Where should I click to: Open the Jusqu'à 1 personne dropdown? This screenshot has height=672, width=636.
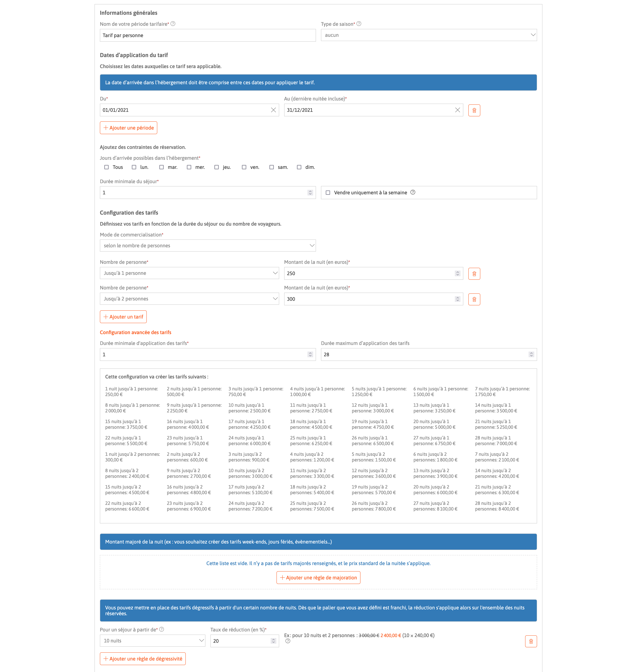point(189,273)
